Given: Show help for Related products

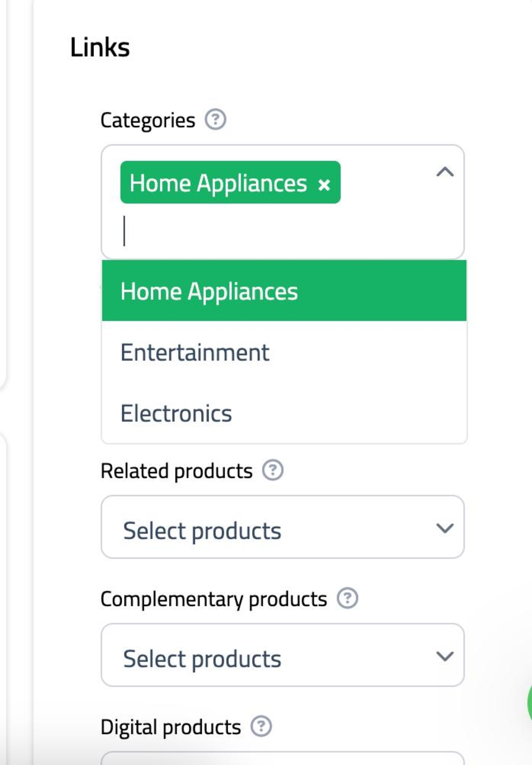Looking at the screenshot, I should coord(273,470).
